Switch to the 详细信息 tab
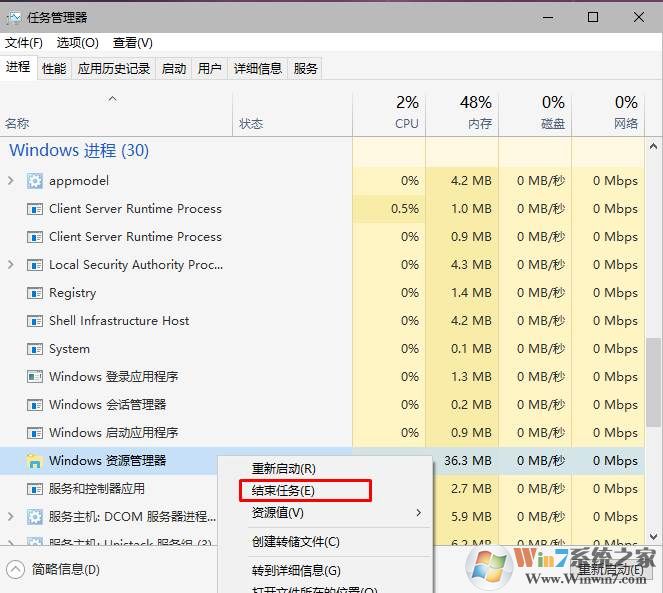Screen dimensions: 663x593 (258, 68)
